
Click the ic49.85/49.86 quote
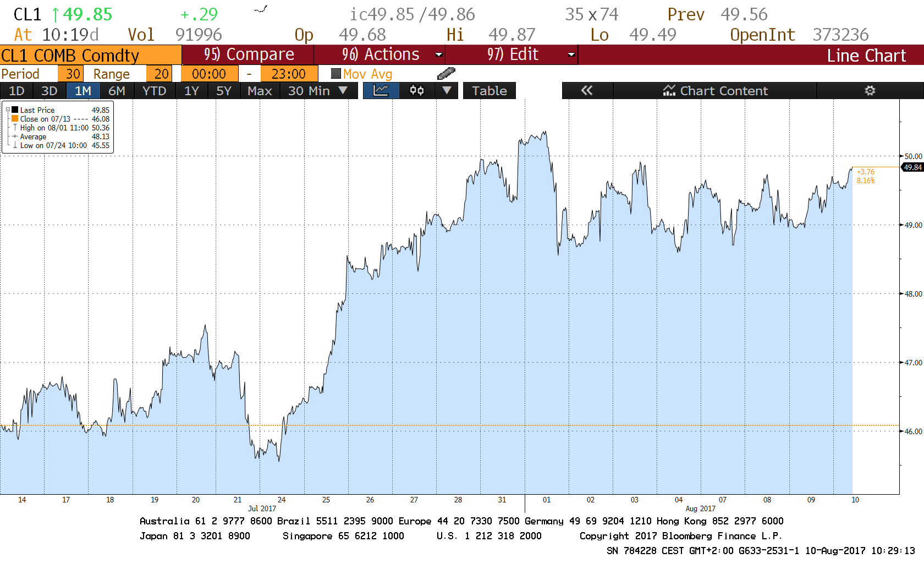[x=413, y=14]
